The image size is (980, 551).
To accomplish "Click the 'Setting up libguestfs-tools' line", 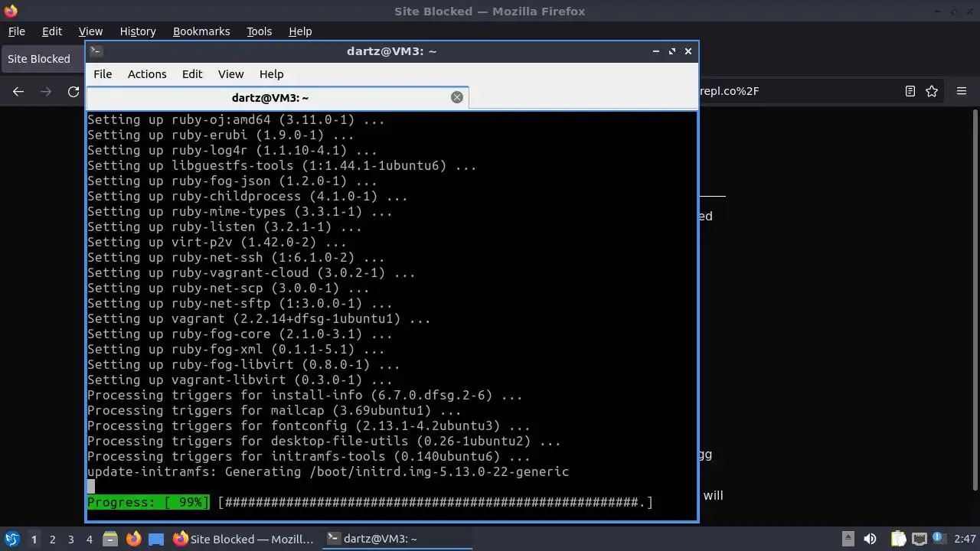I will [282, 165].
